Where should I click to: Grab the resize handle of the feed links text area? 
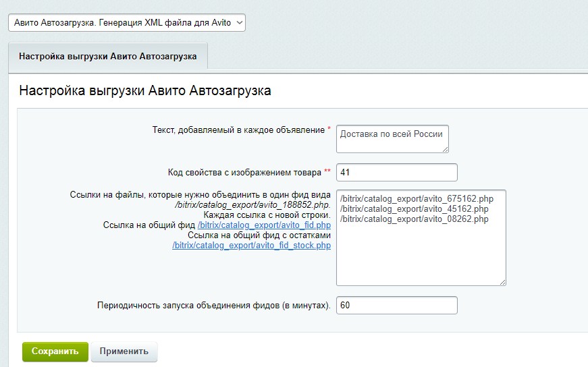point(502,281)
